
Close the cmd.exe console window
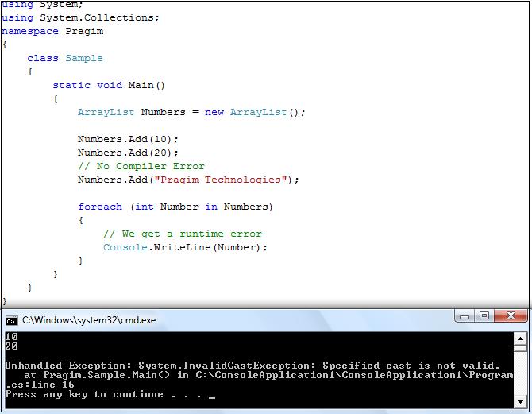511,316
